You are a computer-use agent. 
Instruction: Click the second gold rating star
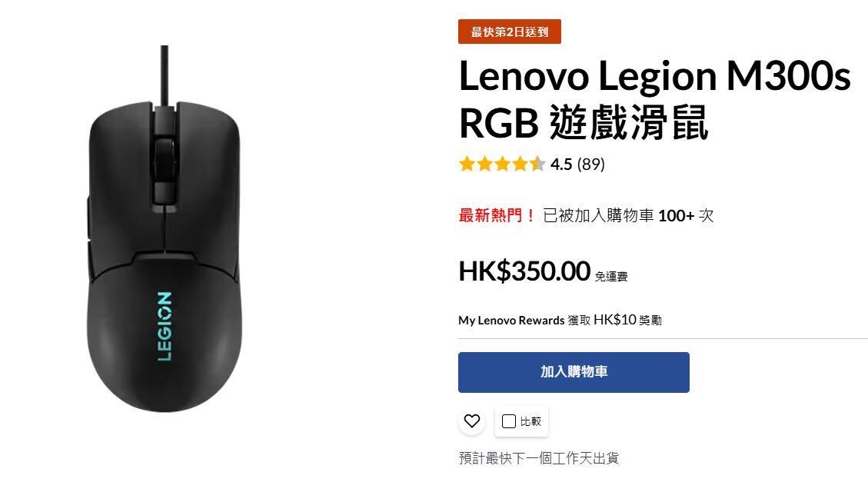(485, 164)
